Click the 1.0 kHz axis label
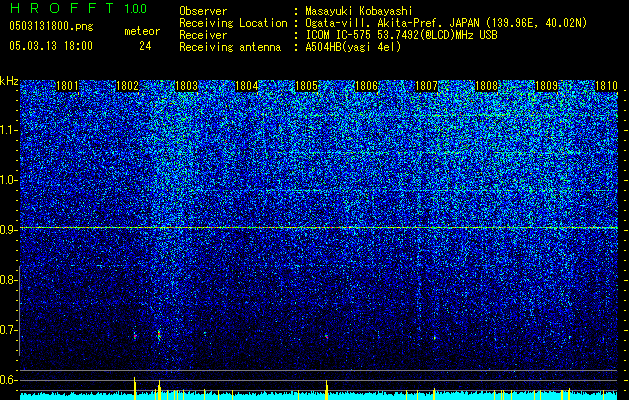This screenshot has height=400, width=629. coord(9,180)
